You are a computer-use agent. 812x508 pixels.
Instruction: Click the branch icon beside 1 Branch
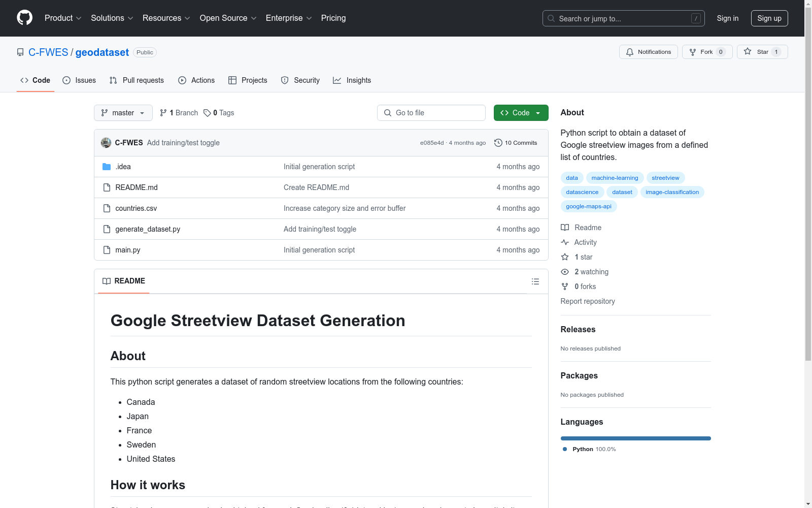pos(163,113)
